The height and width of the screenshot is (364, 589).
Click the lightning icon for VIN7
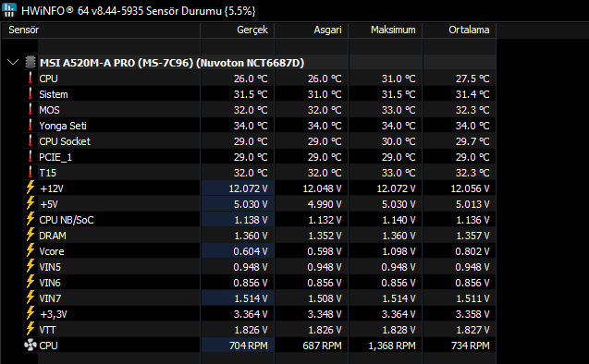31,297
